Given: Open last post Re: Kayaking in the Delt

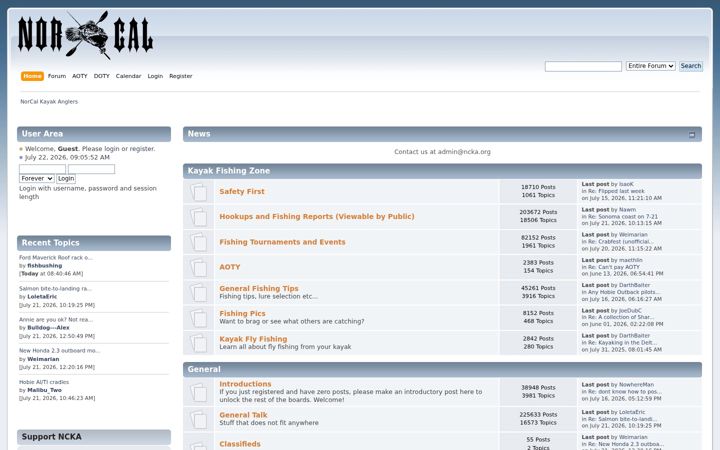Looking at the screenshot, I should [x=622, y=343].
